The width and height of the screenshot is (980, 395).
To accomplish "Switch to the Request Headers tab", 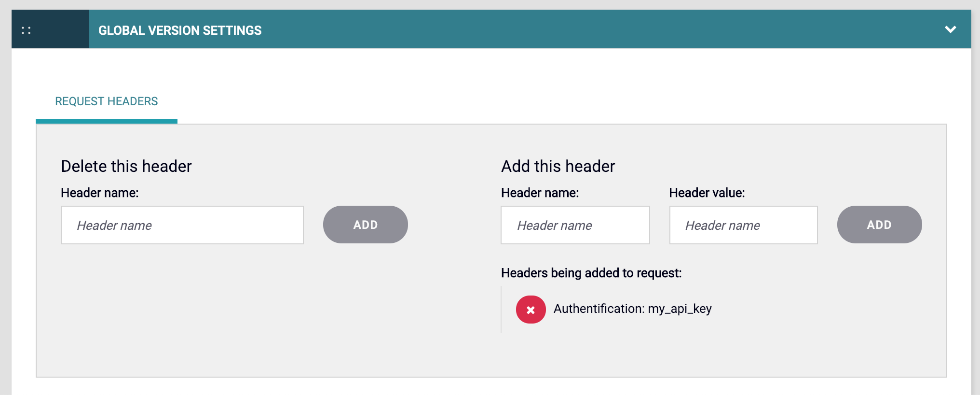I will click(106, 101).
